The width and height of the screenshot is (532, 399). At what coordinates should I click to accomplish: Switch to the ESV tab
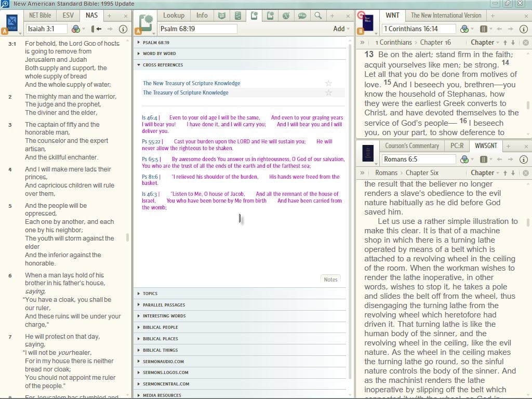pyautogui.click(x=68, y=15)
